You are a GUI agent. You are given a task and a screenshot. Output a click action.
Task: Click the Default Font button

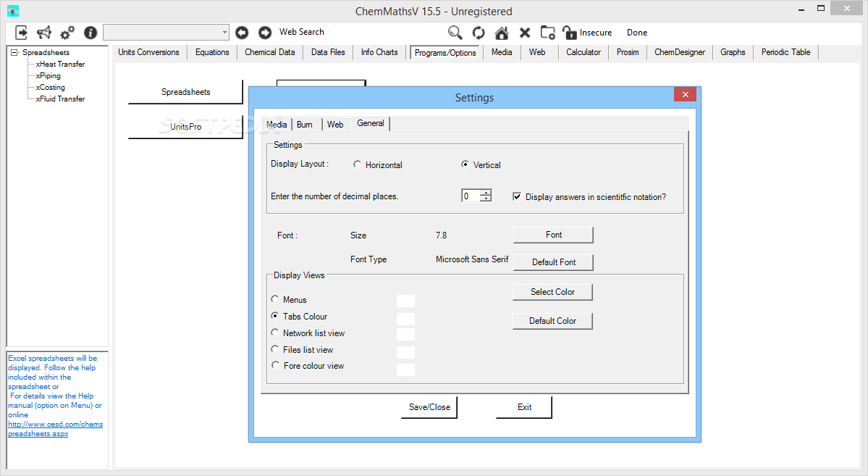point(553,262)
